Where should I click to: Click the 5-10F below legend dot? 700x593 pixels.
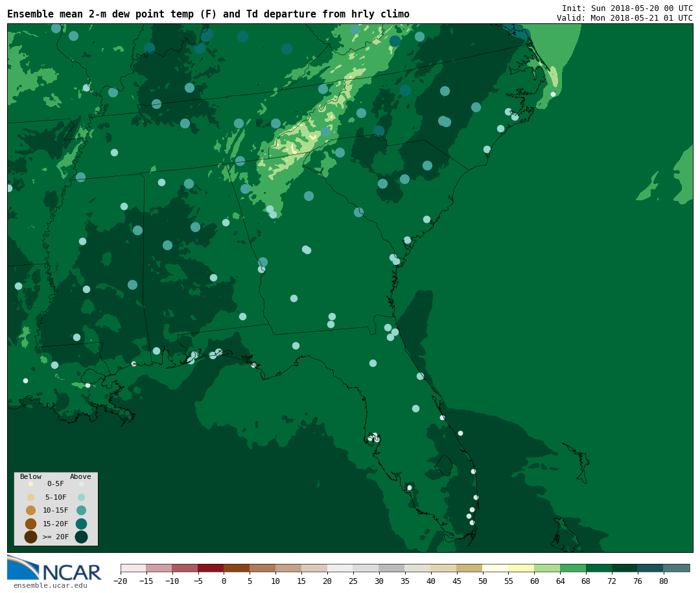pos(31,498)
